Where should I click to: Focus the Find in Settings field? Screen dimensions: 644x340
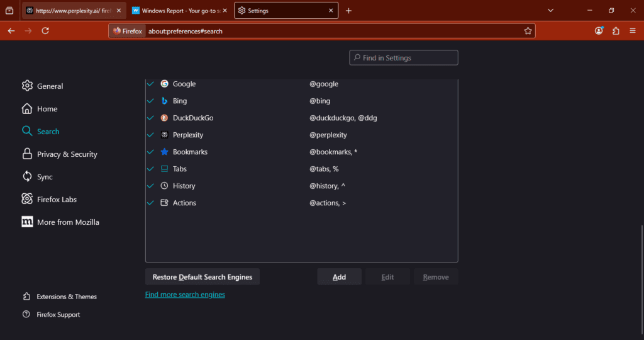pyautogui.click(x=404, y=57)
